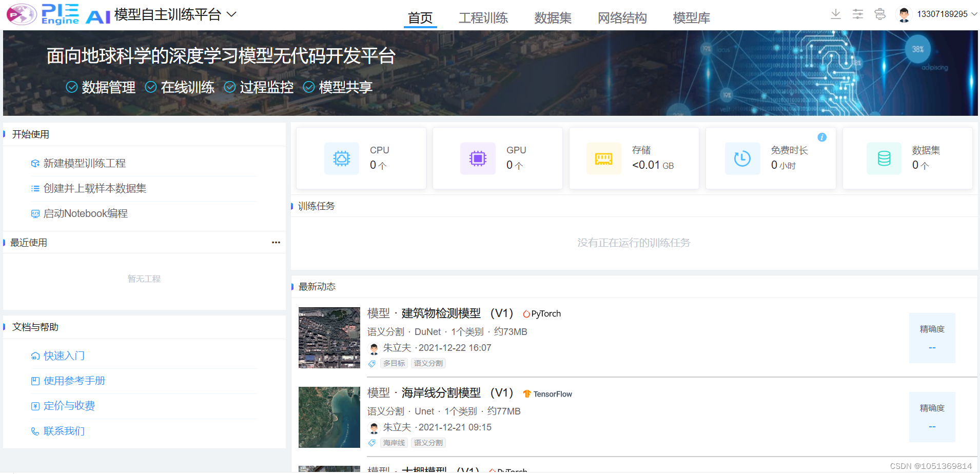Viewport: 980px width, 474px height.
Task: Click the 模型自主训练平台 title
Action: click(168, 14)
